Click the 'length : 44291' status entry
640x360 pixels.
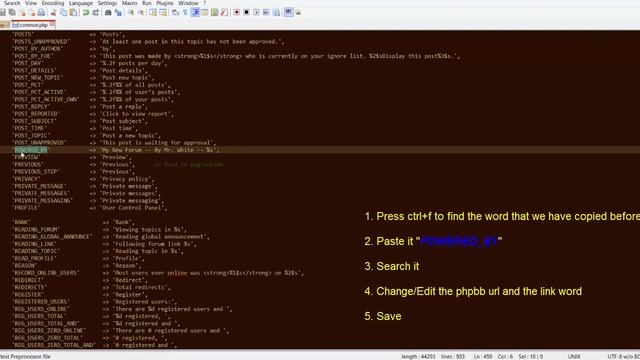pyautogui.click(x=418, y=356)
